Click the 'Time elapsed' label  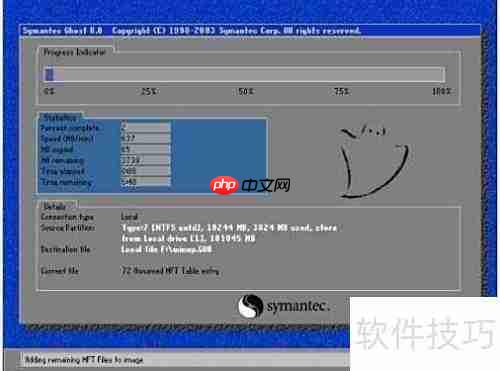coord(62,171)
